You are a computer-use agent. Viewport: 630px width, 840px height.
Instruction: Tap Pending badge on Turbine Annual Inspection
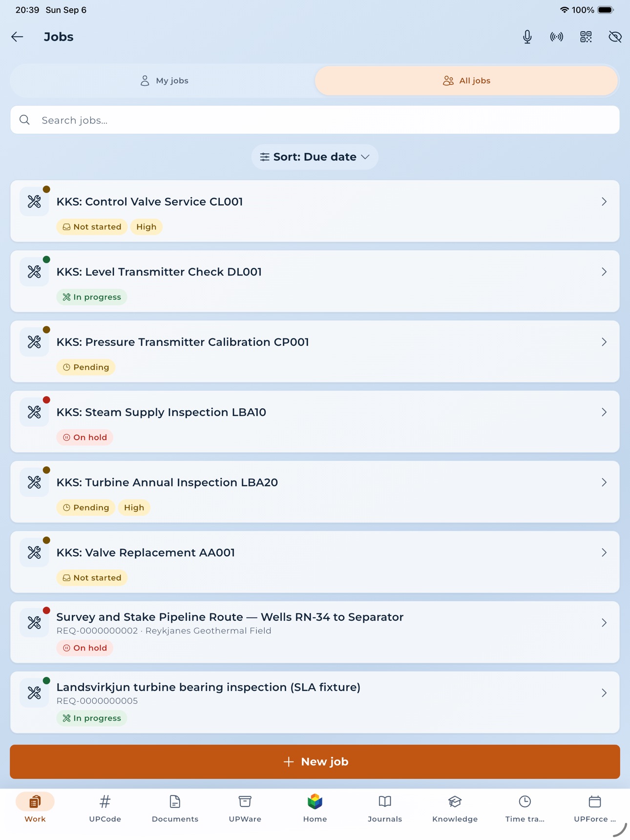click(86, 507)
